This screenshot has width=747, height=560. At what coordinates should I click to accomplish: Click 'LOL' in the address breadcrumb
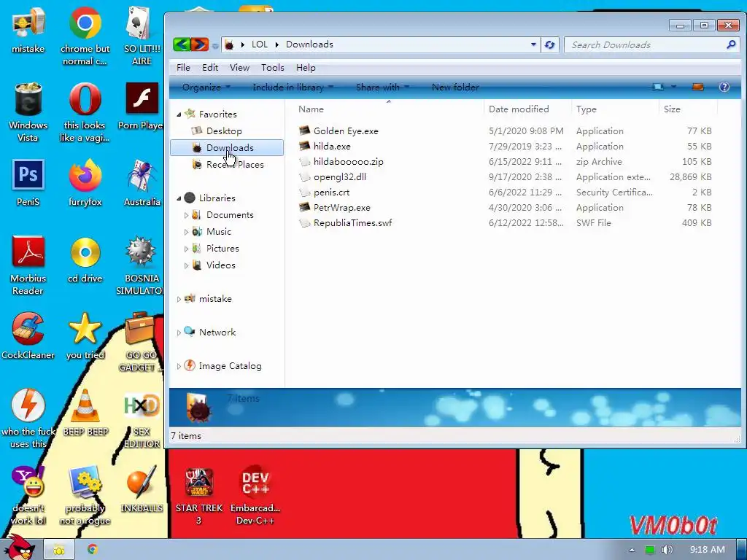[x=259, y=44]
